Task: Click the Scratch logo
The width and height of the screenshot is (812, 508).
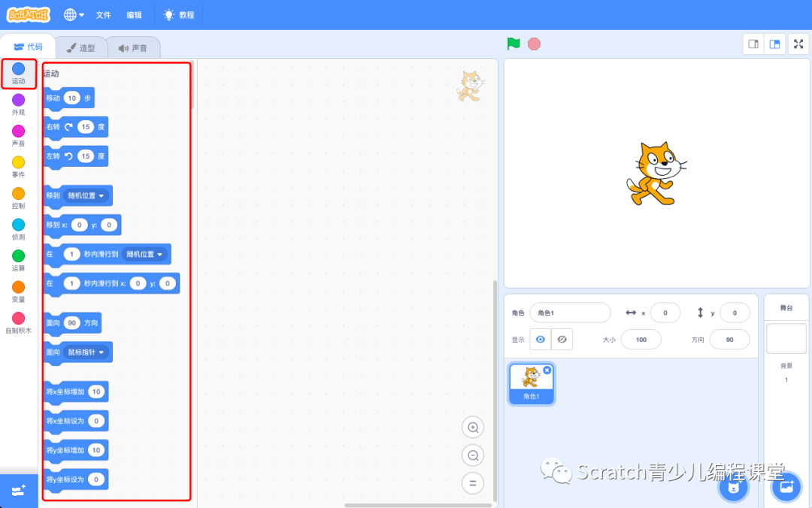Action: [x=29, y=14]
